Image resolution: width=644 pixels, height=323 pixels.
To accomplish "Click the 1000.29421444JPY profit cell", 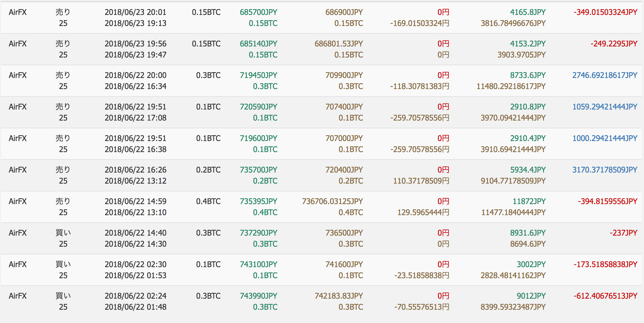I will 605,138.
